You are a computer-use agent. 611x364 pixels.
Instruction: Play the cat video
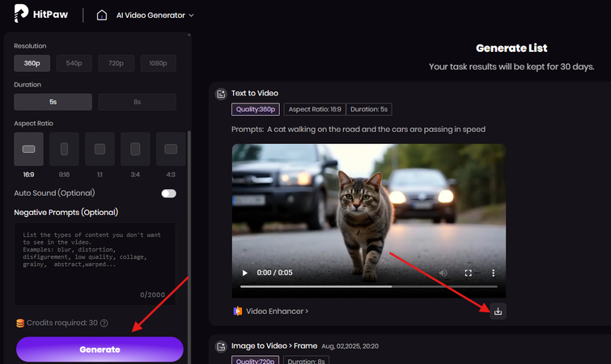[x=244, y=273]
